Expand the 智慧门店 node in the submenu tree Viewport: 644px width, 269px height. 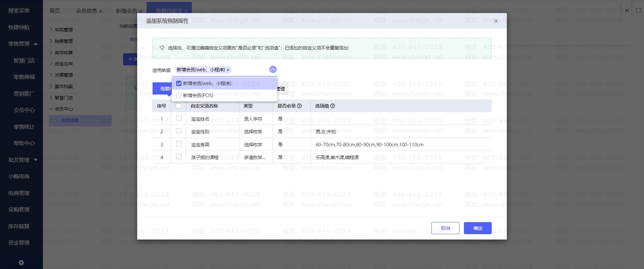pos(51,98)
